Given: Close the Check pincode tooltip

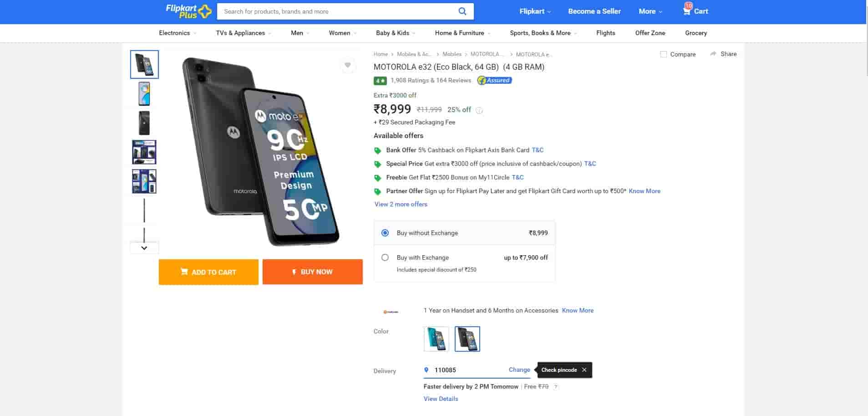Looking at the screenshot, I should (584, 370).
